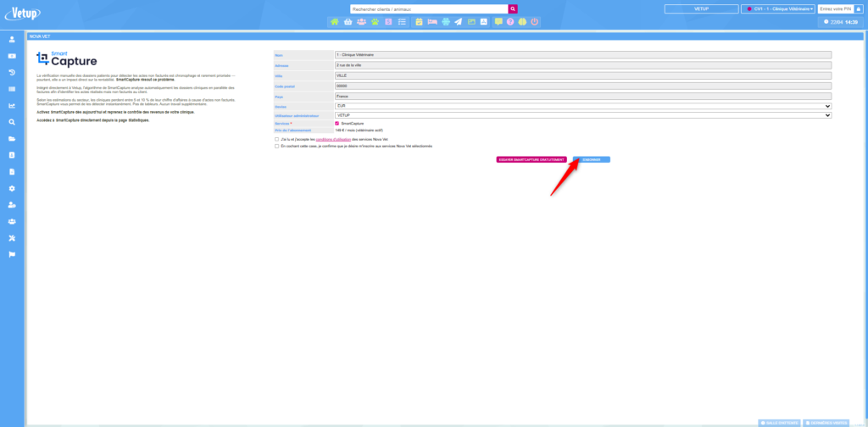The height and width of the screenshot is (427, 868).
Task: Open the CV1 - Clinique Vétérinaire selector
Action: (777, 8)
